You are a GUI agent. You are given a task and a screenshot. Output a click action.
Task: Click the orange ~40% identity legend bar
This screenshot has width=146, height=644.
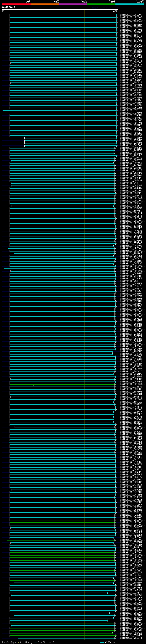point(45,4)
